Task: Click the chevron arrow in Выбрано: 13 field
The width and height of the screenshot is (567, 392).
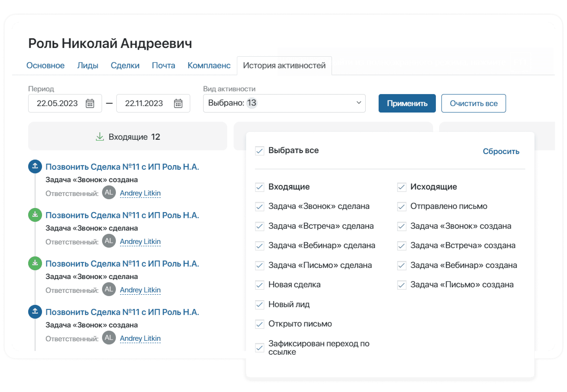Action: click(359, 103)
